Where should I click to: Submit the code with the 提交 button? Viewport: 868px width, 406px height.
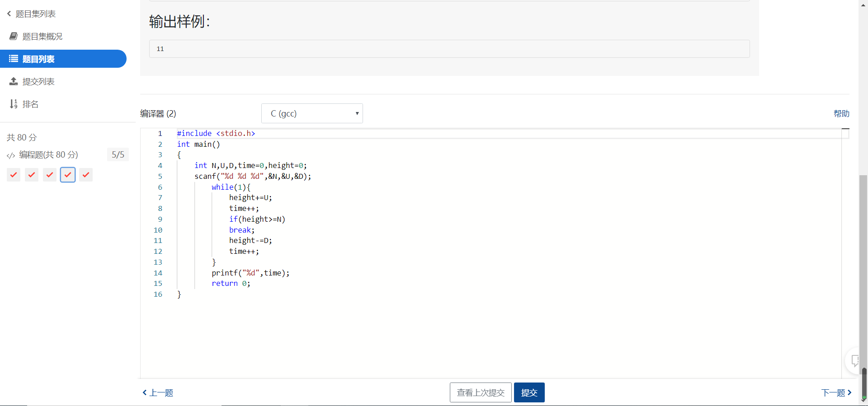529,392
